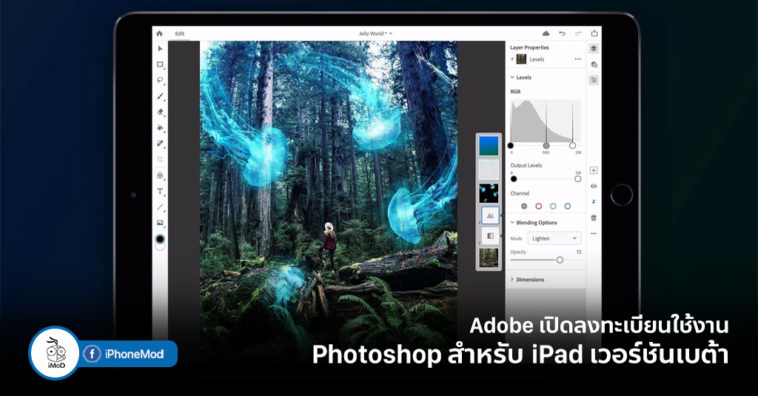This screenshot has height=396, width=758.
Task: Collapse the Levels section
Action: click(x=512, y=77)
